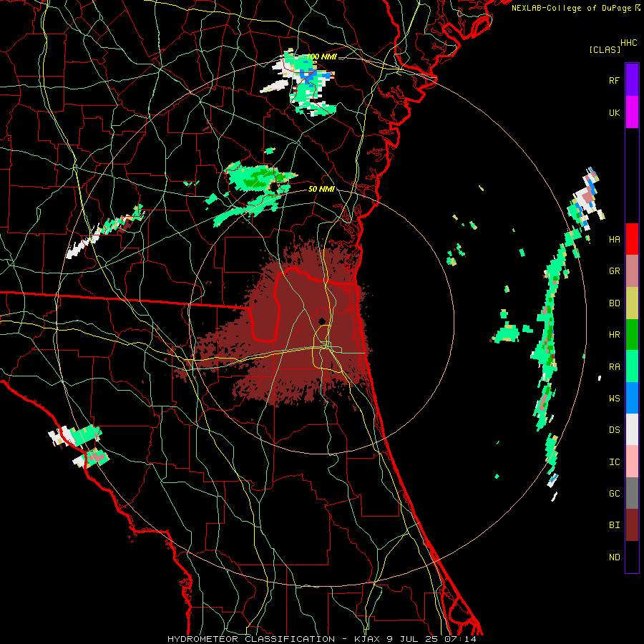
Task: Click the "IC" legend label
Action: (x=614, y=462)
